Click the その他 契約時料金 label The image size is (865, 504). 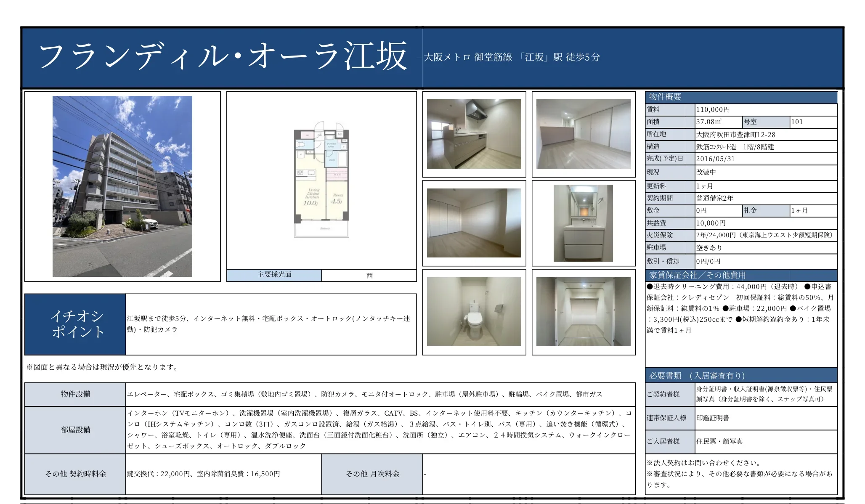(76, 474)
